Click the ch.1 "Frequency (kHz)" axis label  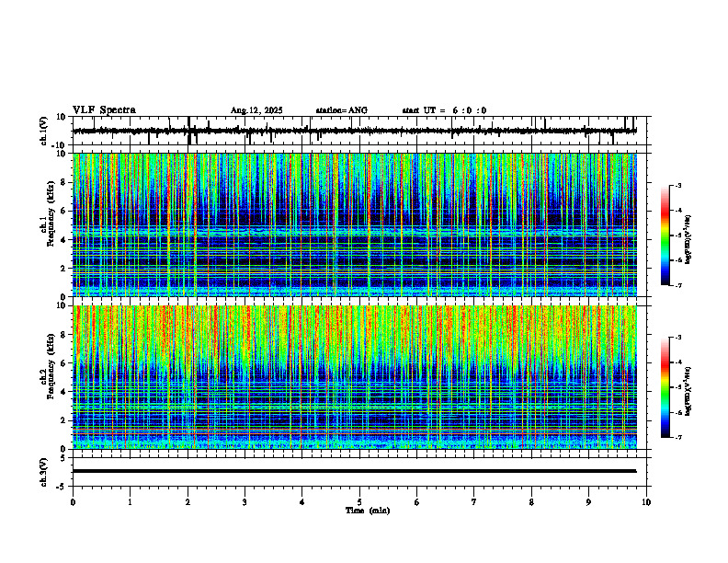51,213
